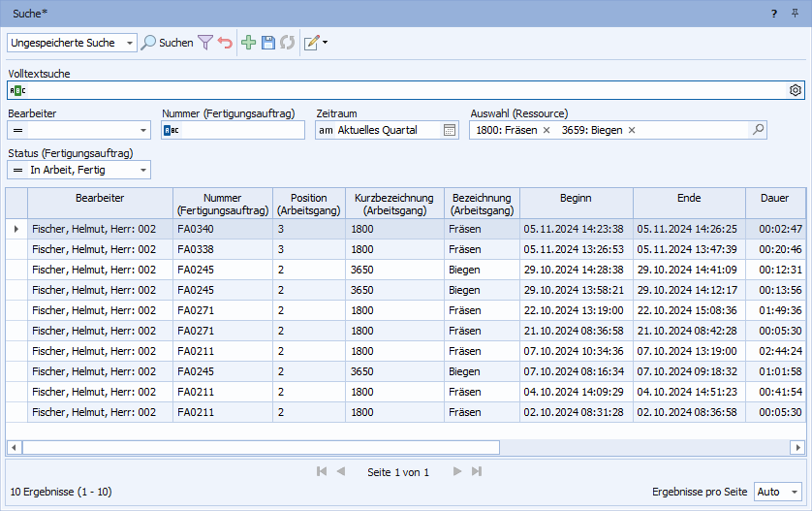Click the edit pencil icon in toolbar
The image size is (812, 511).
pos(311,43)
